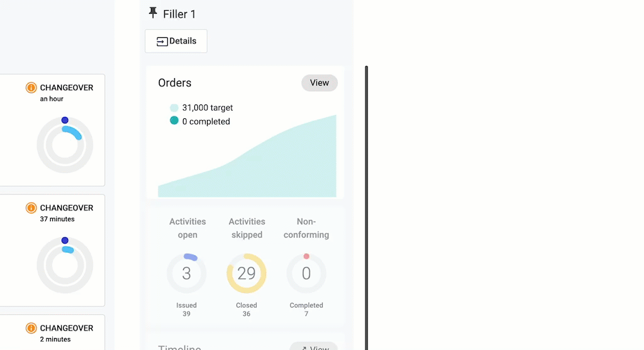The height and width of the screenshot is (350, 644).
Task: Click the info icon on the 2-minute CHANGEOVER
Action: (31, 328)
